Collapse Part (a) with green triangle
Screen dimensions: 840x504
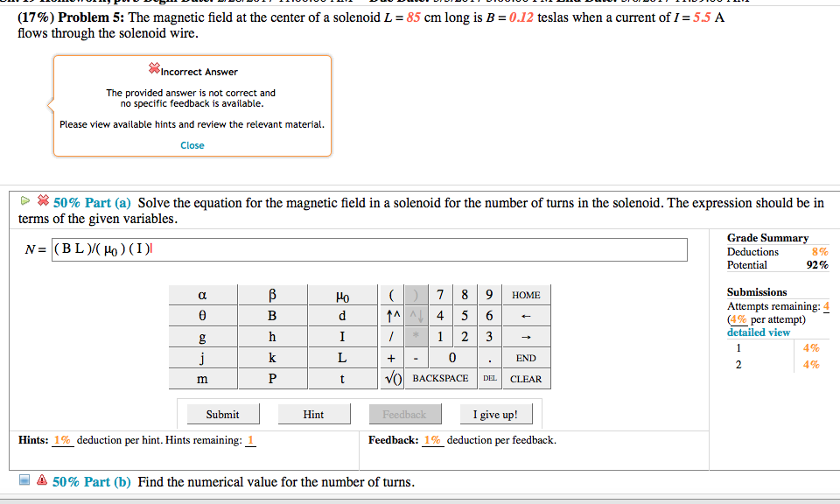coord(25,201)
